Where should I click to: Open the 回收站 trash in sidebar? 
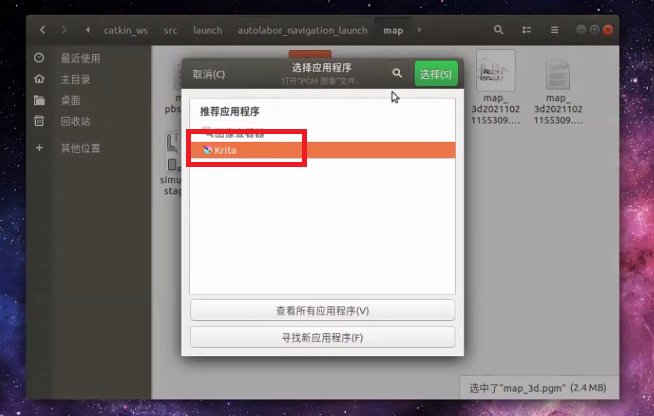(75, 121)
